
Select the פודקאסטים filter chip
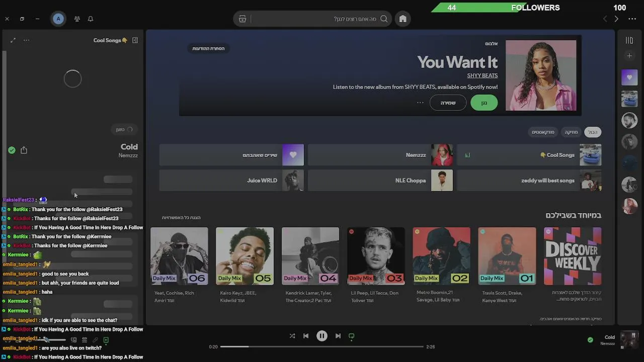(543, 132)
